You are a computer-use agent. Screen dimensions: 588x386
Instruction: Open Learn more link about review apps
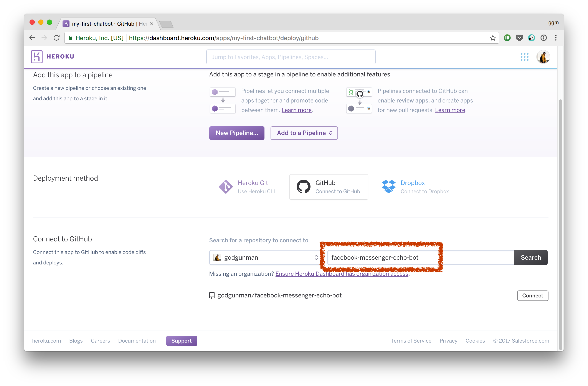(450, 110)
